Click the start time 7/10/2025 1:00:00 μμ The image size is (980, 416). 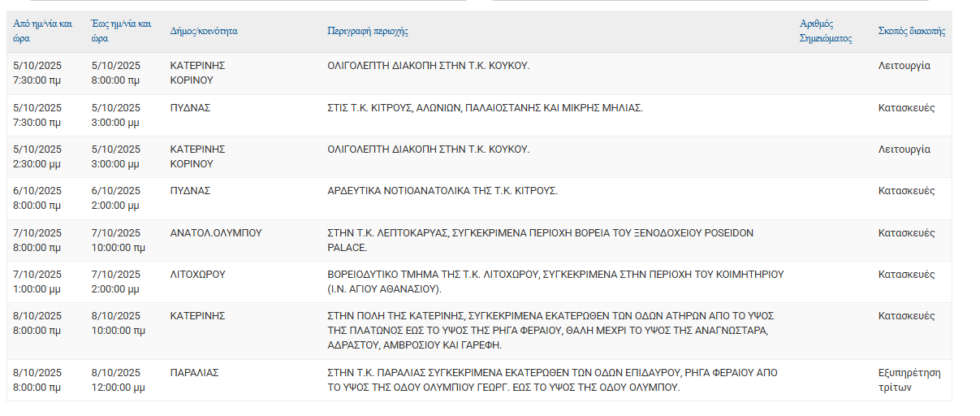[x=37, y=282]
